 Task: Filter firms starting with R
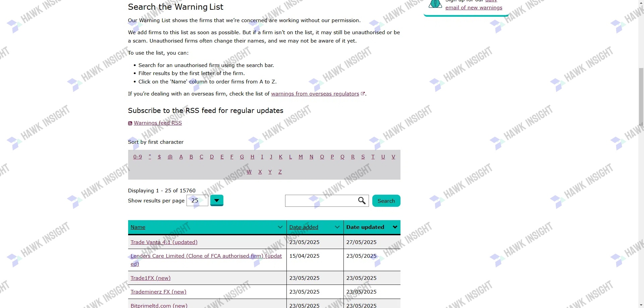(x=353, y=157)
